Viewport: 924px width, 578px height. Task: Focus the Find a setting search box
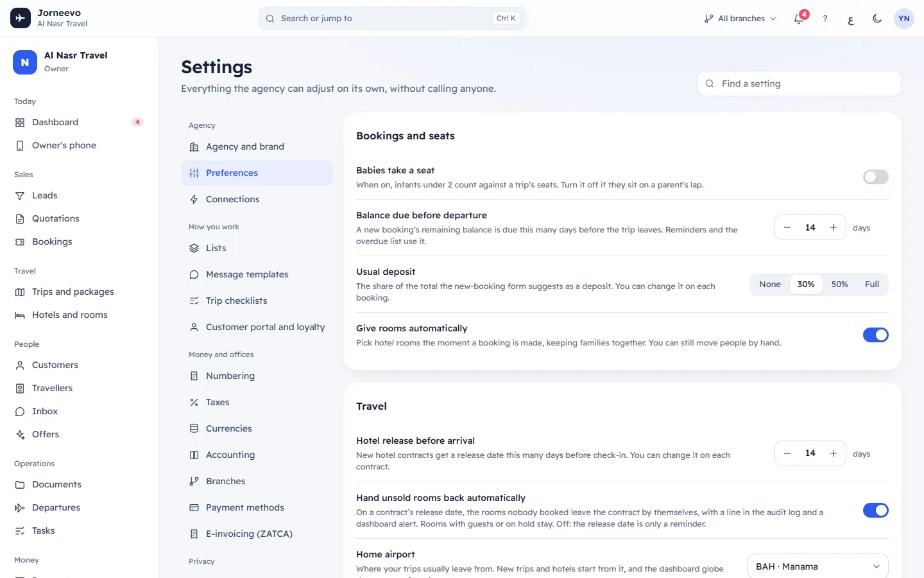pos(800,83)
